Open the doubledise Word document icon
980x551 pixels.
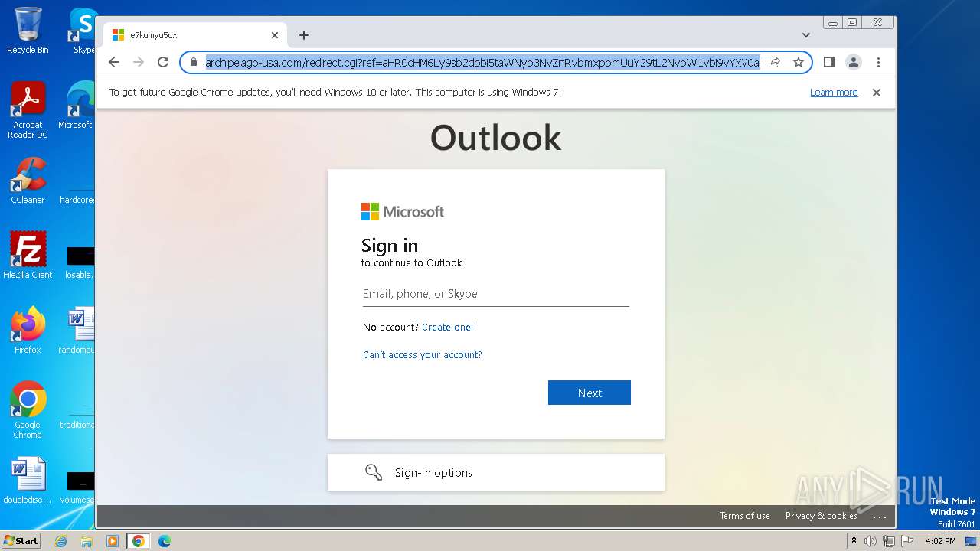[28, 481]
